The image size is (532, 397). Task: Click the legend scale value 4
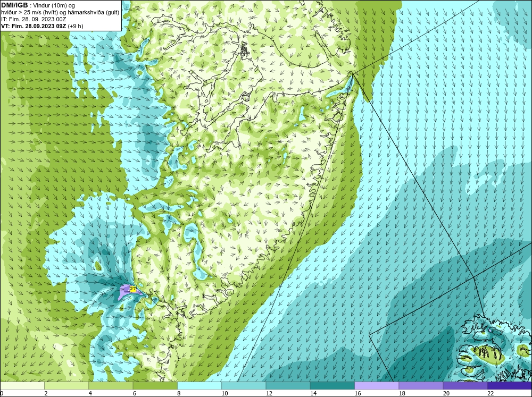[90, 393]
